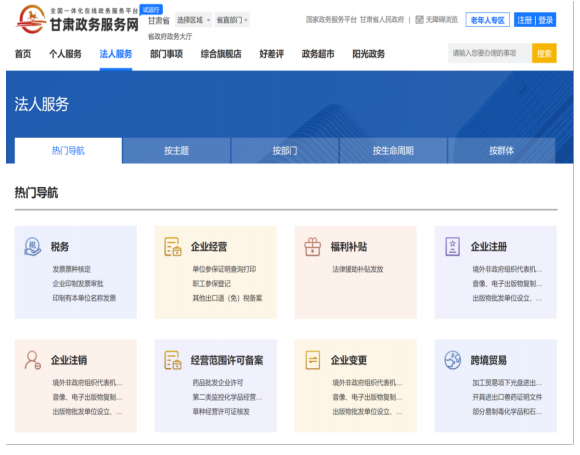This screenshot has height=455, width=580.
Task: Open 印制有本单位名称发票 link
Action: point(84,298)
